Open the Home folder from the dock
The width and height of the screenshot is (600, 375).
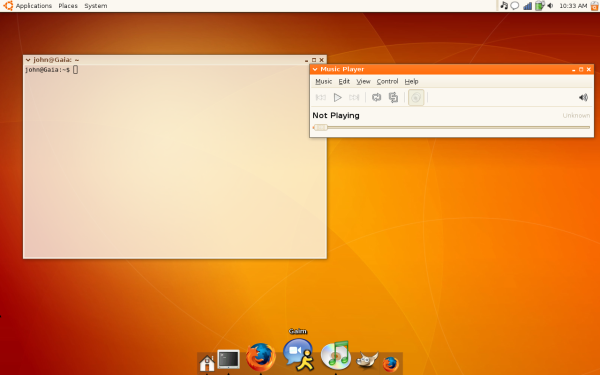pos(207,363)
